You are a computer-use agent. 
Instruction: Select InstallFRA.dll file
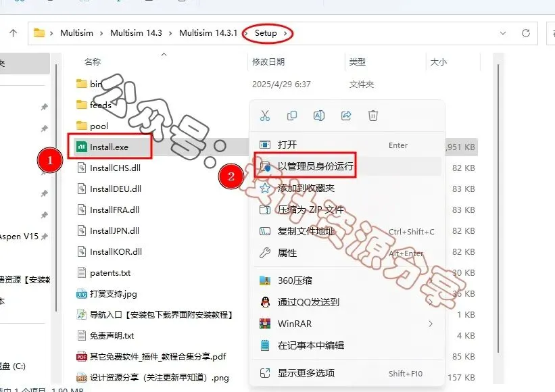(108, 210)
